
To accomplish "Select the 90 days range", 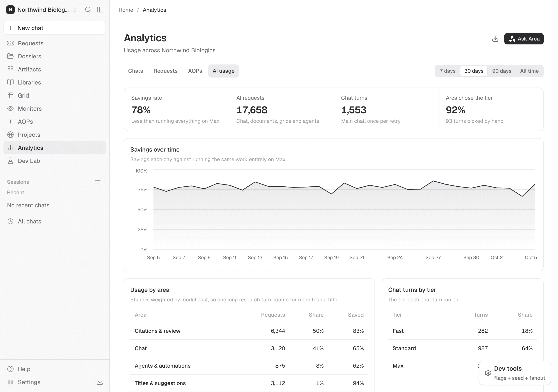I will point(502,71).
